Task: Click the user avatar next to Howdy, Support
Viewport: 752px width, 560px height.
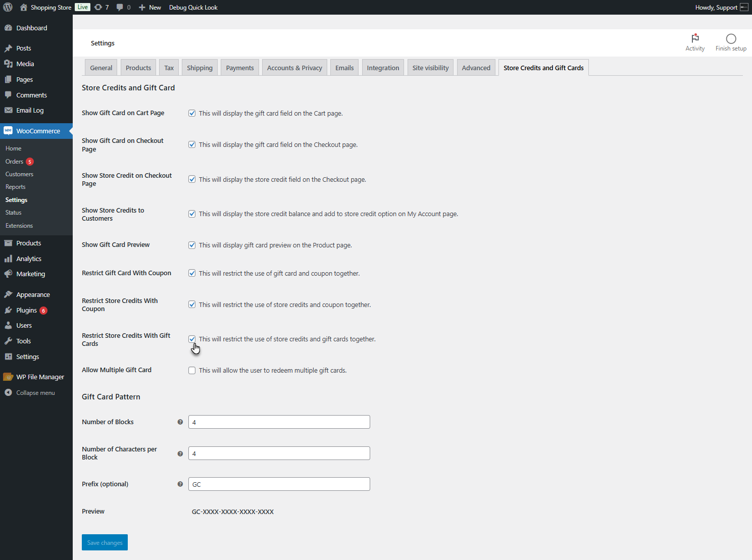Action: tap(744, 7)
